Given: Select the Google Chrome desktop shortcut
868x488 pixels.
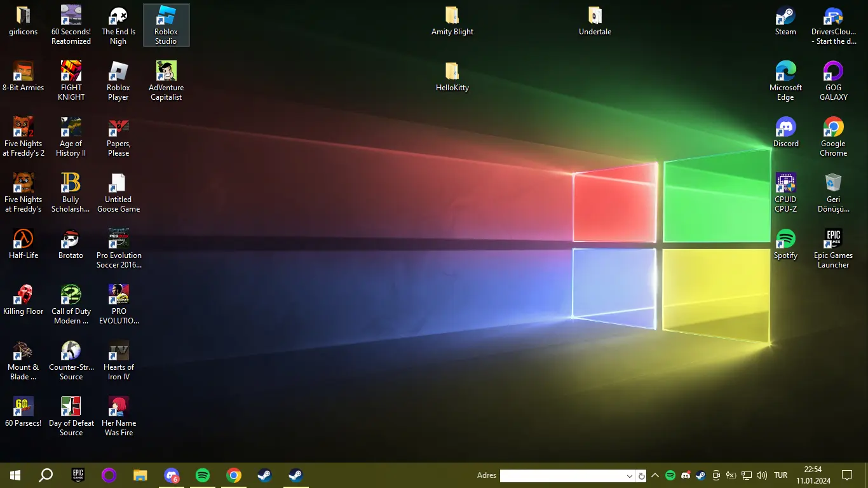Looking at the screenshot, I should (833, 137).
